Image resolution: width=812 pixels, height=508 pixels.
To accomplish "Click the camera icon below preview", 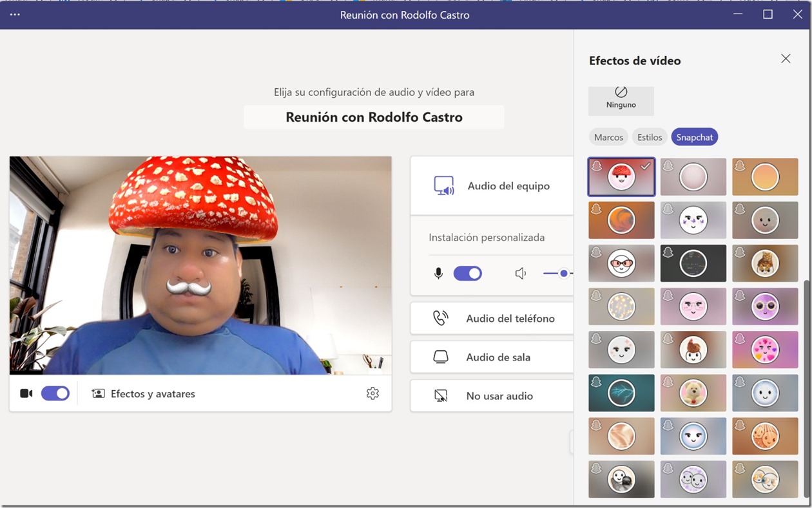I will (26, 393).
